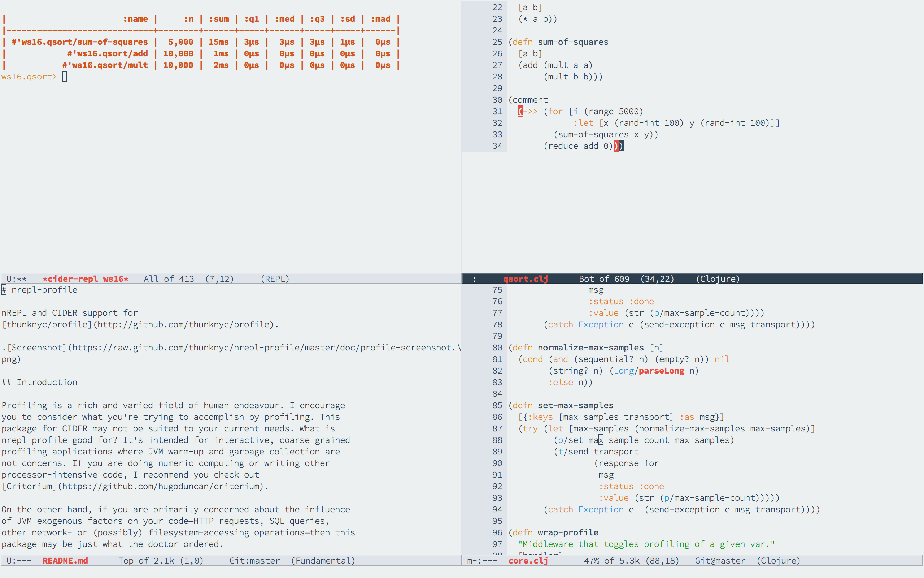The height and width of the screenshot is (578, 924).
Task: Click sum-of-squares function name on line 25
Action: (x=573, y=42)
